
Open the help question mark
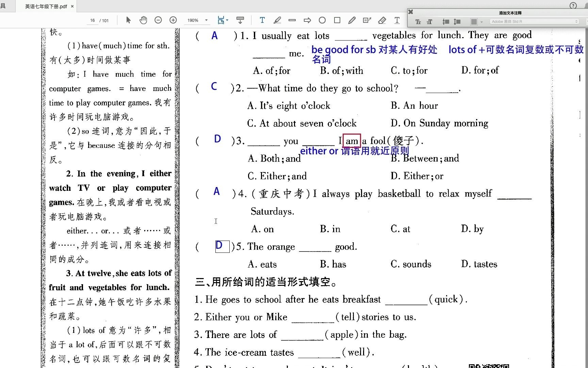point(573,5)
